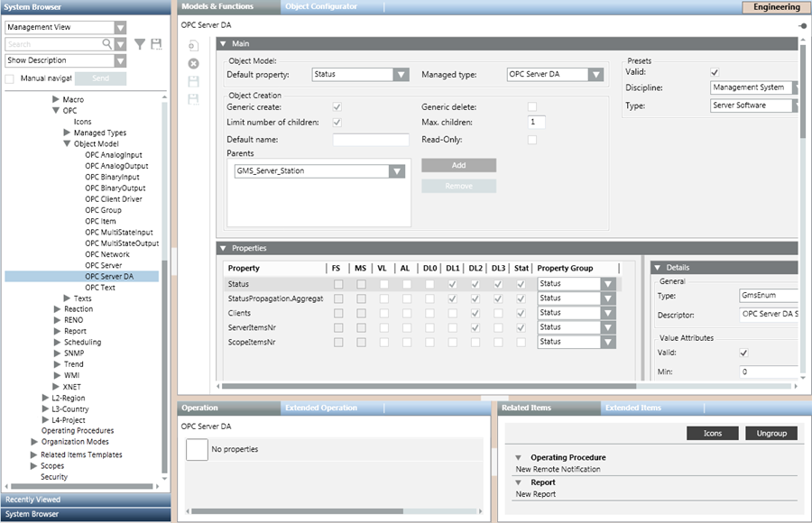Click the Default name input field
812x523 pixels.
coord(371,140)
